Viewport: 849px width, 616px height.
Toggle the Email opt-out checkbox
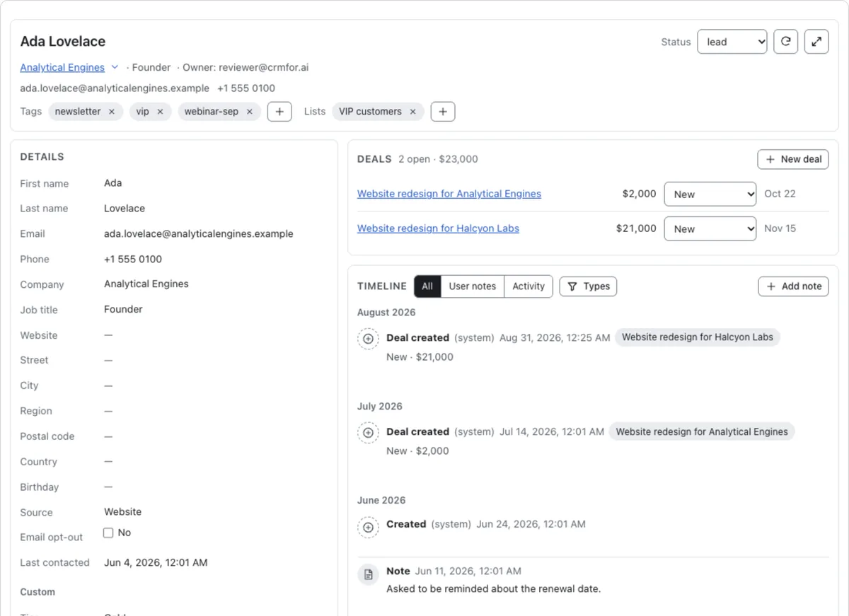pos(108,533)
